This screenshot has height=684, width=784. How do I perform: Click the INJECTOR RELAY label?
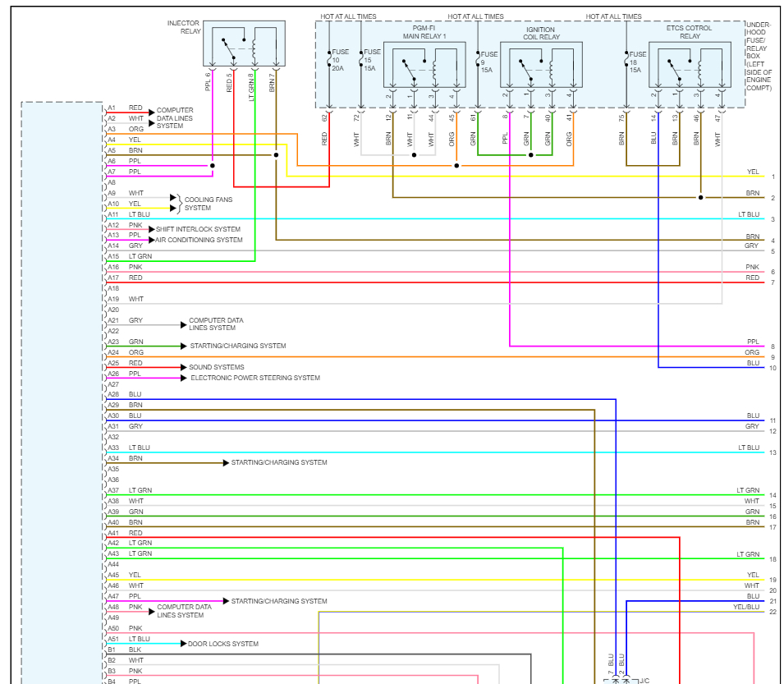point(184,27)
